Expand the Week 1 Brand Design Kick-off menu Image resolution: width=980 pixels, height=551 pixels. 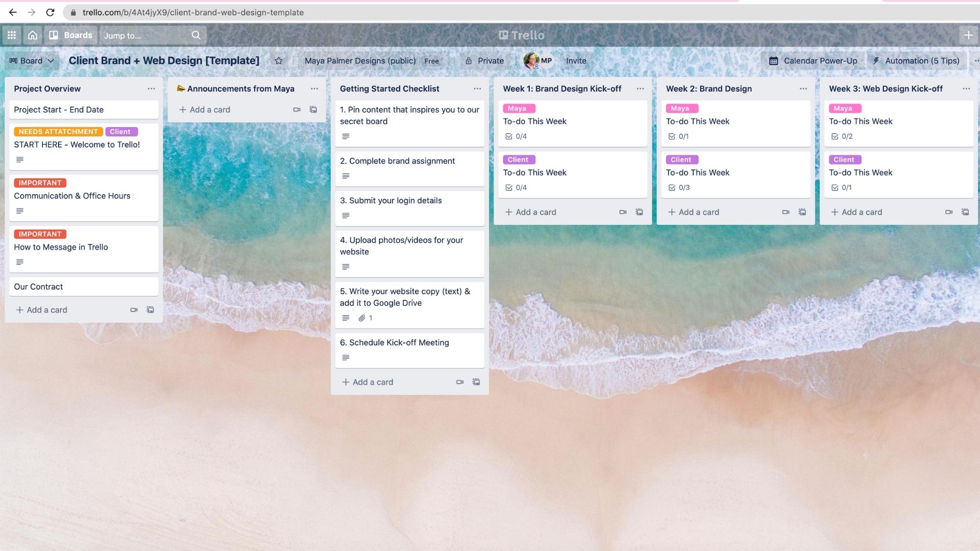point(640,88)
